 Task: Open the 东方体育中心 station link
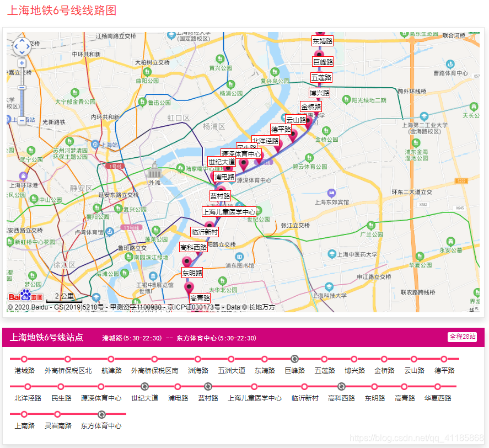pyautogui.click(x=101, y=426)
